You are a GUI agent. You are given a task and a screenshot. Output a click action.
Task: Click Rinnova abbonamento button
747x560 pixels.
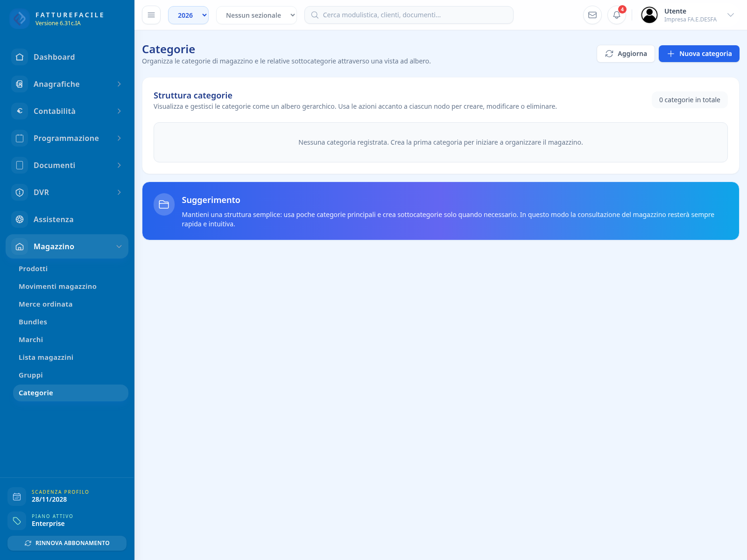(x=67, y=543)
